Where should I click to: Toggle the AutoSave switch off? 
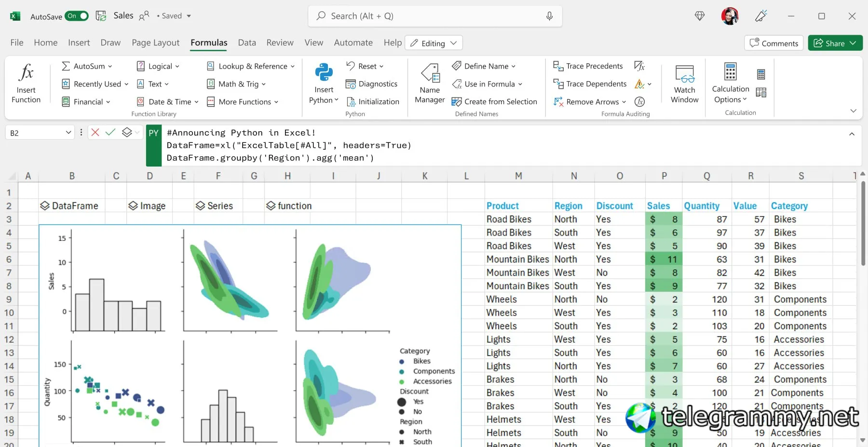click(77, 16)
